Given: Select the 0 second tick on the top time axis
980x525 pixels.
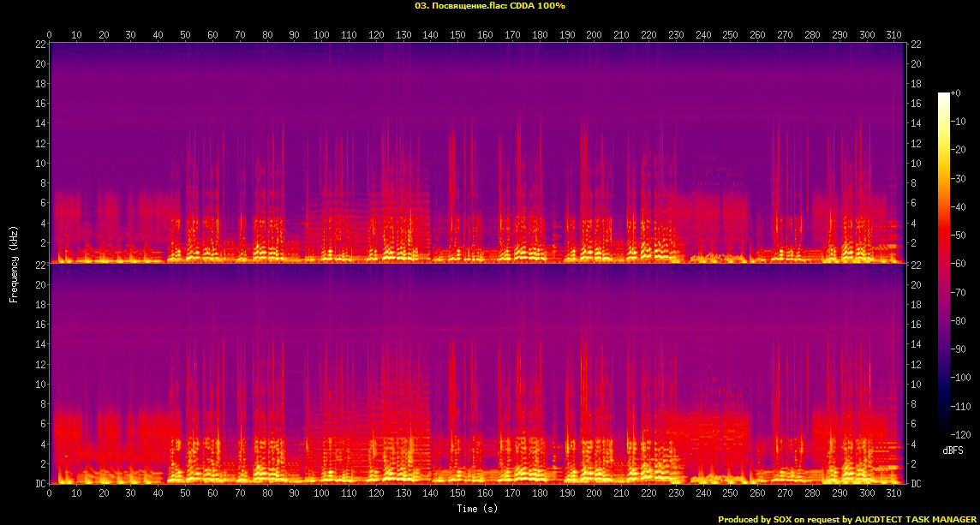Looking at the screenshot, I should [50, 35].
